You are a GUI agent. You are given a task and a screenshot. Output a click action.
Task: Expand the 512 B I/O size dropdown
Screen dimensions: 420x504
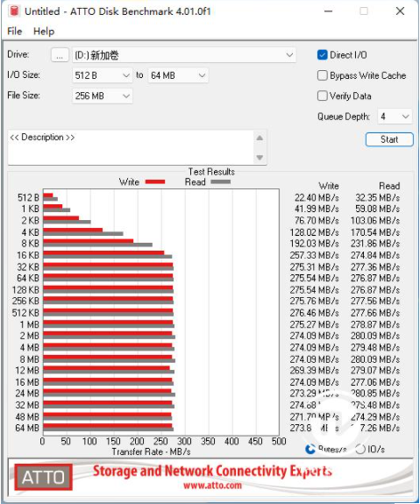(x=103, y=75)
